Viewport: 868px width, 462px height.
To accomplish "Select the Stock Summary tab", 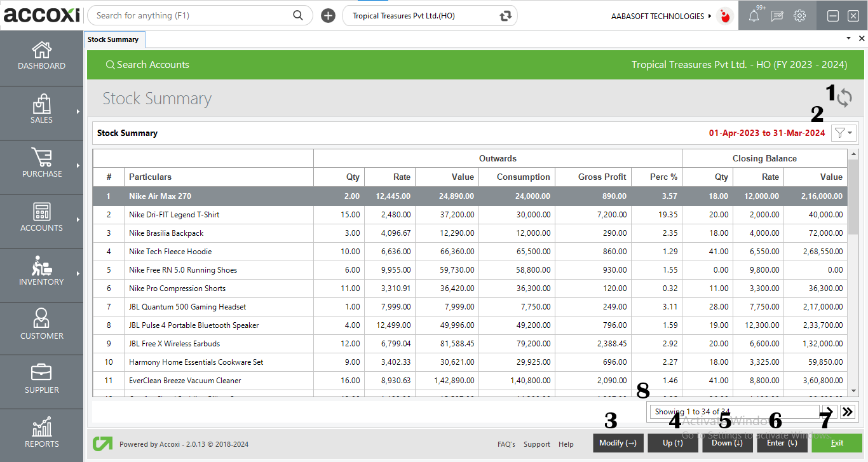I will [x=113, y=39].
